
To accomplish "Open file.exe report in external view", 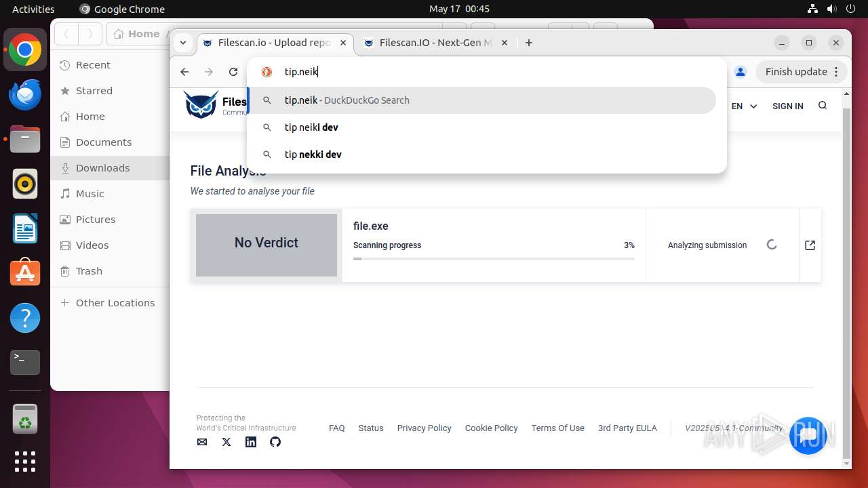I will (x=810, y=245).
